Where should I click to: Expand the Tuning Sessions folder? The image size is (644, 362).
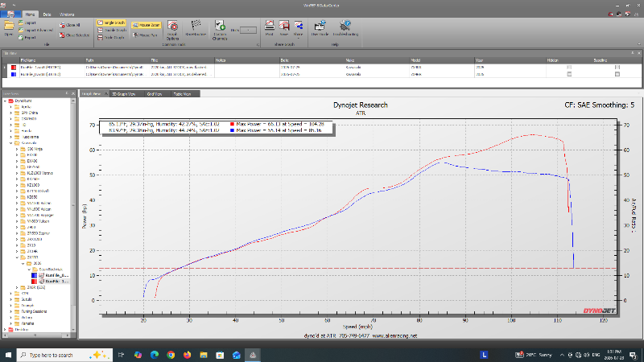pyautogui.click(x=11, y=311)
